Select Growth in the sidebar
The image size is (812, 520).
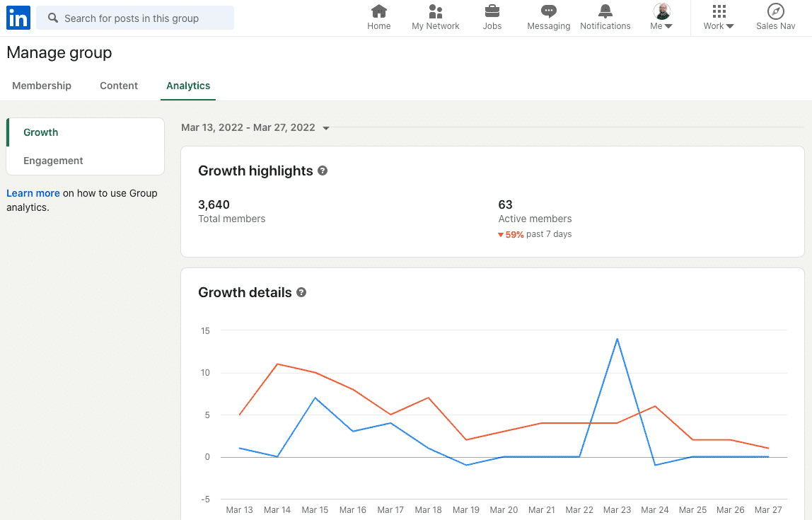coord(41,132)
